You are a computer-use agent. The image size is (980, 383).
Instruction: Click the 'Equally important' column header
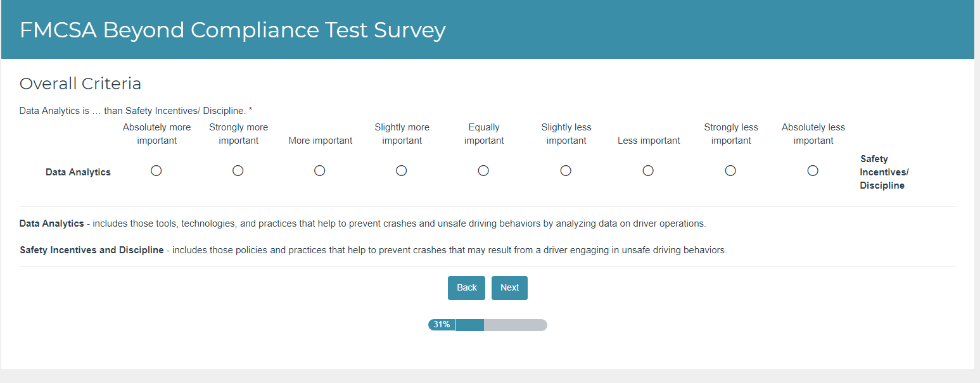[484, 134]
